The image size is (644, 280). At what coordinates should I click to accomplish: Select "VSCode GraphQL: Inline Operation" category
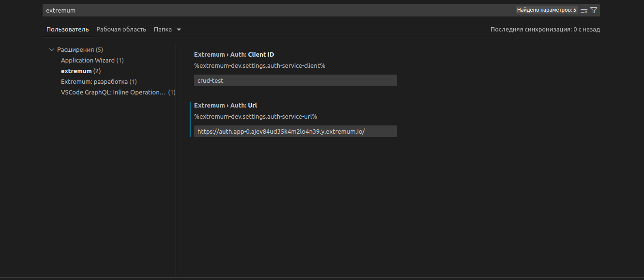click(x=113, y=92)
